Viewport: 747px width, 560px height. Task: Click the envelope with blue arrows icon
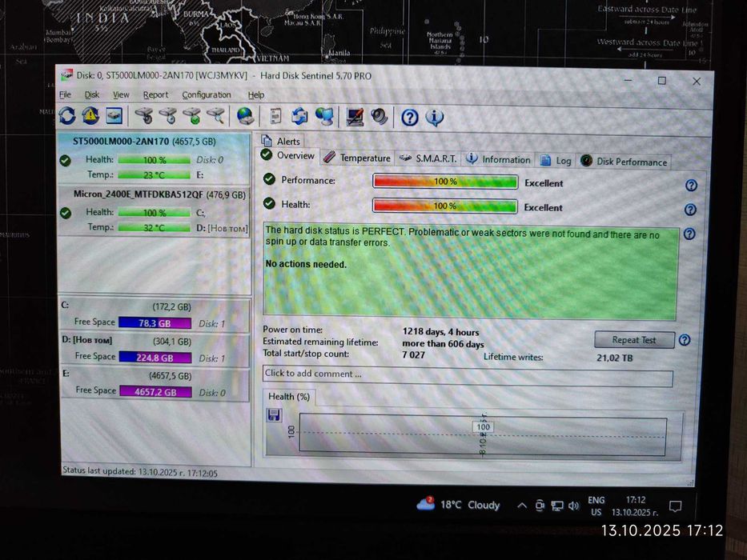(299, 116)
